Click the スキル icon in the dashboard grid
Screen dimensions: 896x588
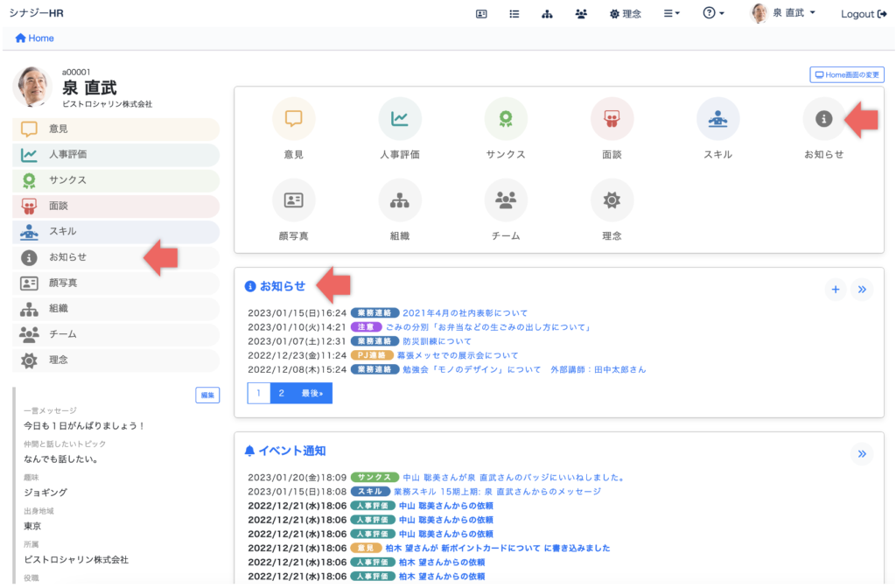(717, 119)
